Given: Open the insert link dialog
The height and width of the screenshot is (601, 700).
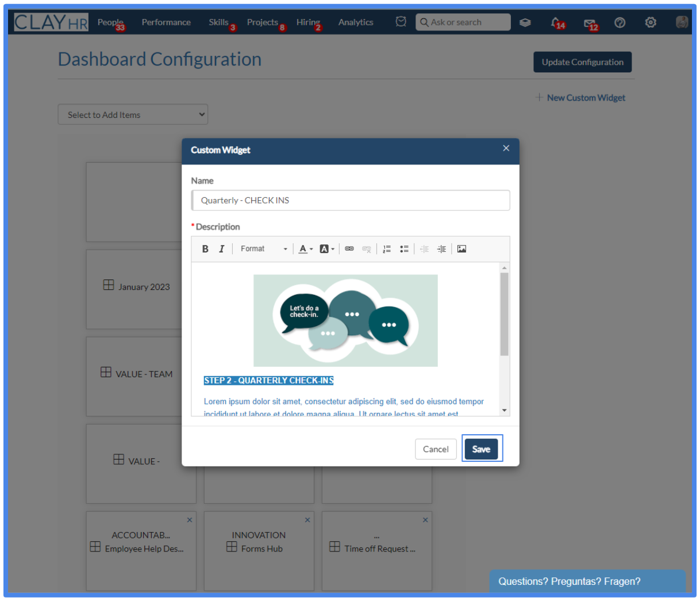Looking at the screenshot, I should point(349,248).
